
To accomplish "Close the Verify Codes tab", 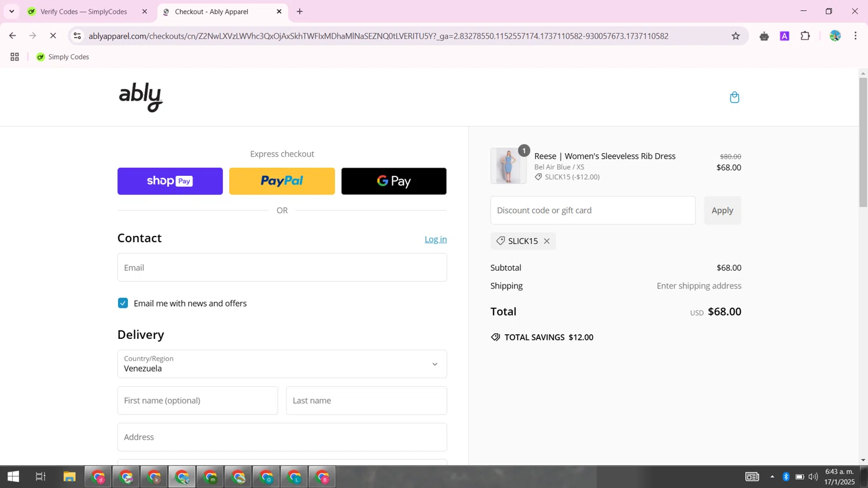I will click(145, 12).
